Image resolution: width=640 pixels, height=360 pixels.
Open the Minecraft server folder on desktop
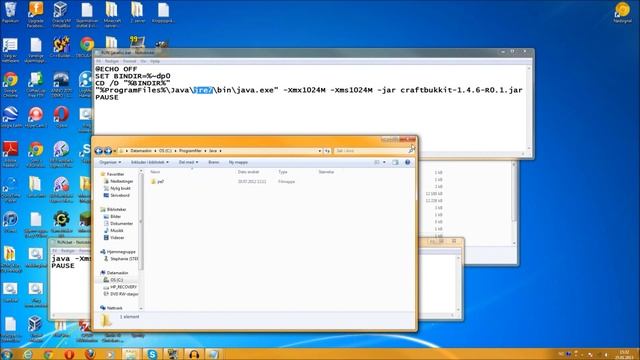pyautogui.click(x=112, y=13)
